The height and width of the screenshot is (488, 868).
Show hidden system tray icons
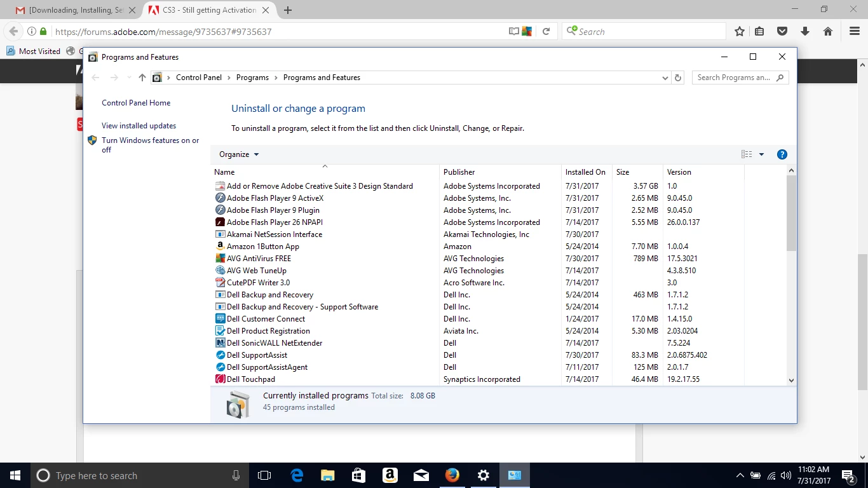(x=740, y=475)
